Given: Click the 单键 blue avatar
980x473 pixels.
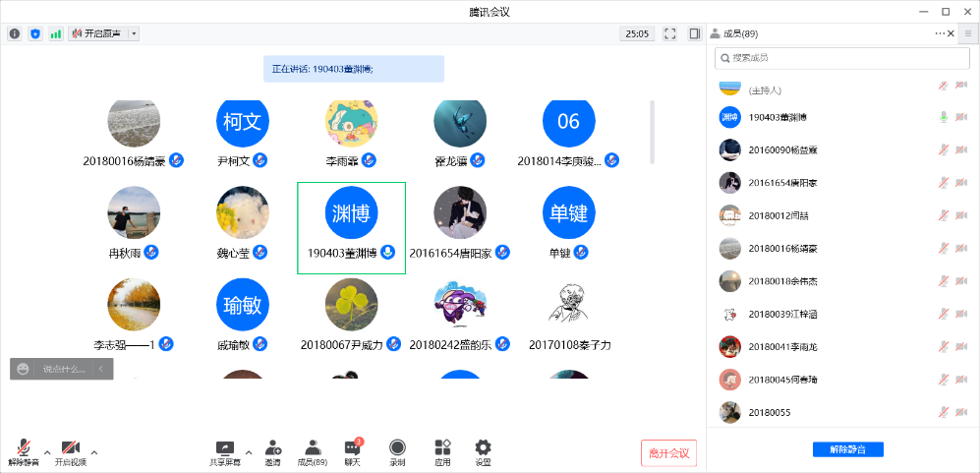Looking at the screenshot, I should [x=569, y=212].
